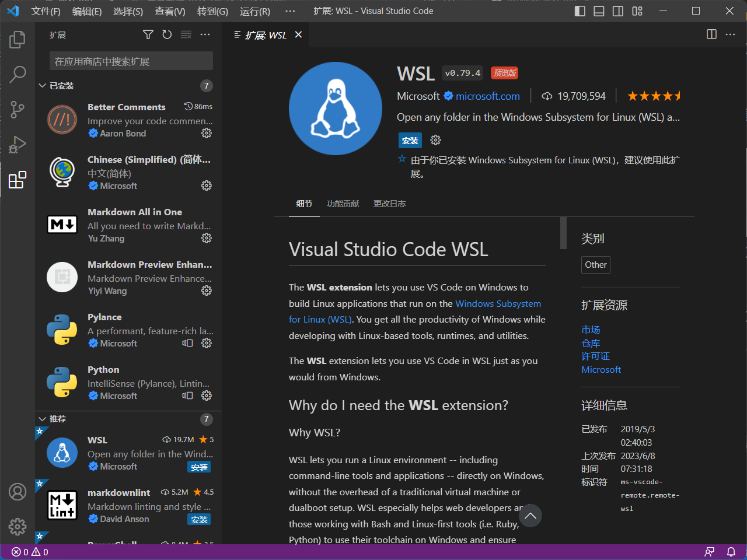Click Pylance sync-ignored extension indicator
Image resolution: width=747 pixels, height=560 pixels.
coord(187,343)
